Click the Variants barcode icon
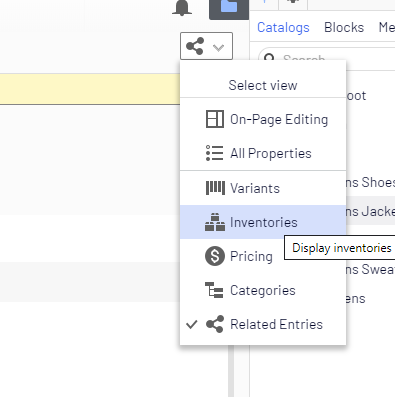The height and width of the screenshot is (397, 395). point(215,188)
